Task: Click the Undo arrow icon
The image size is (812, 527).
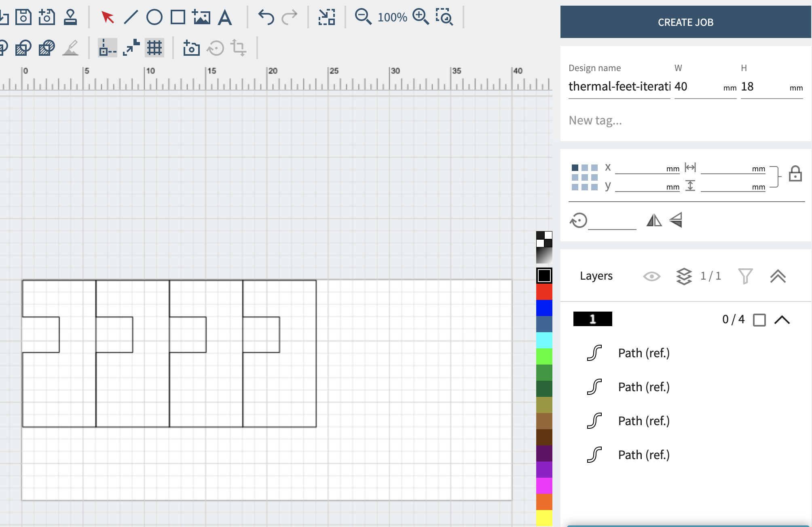Action: [x=266, y=17]
